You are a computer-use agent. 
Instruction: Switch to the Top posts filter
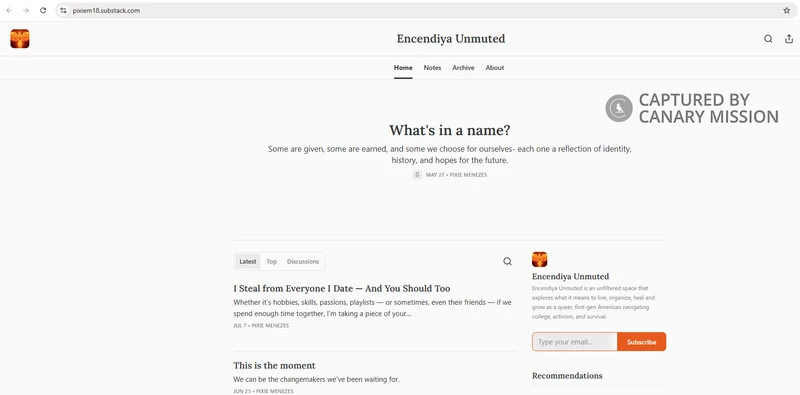271,261
